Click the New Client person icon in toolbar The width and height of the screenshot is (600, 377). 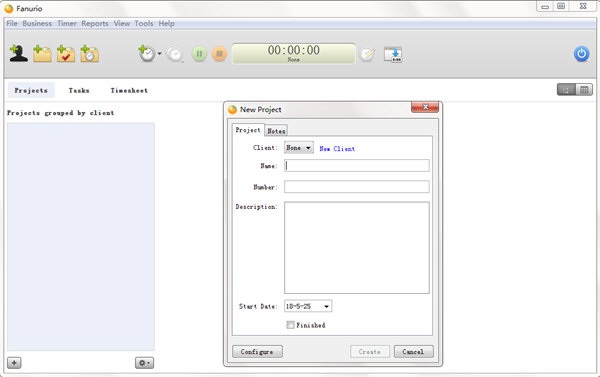pos(18,54)
